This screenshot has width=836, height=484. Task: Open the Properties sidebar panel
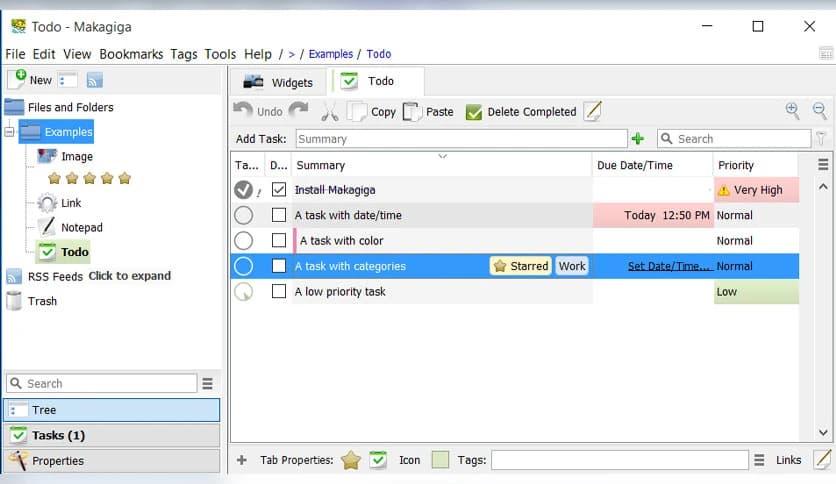tap(112, 461)
